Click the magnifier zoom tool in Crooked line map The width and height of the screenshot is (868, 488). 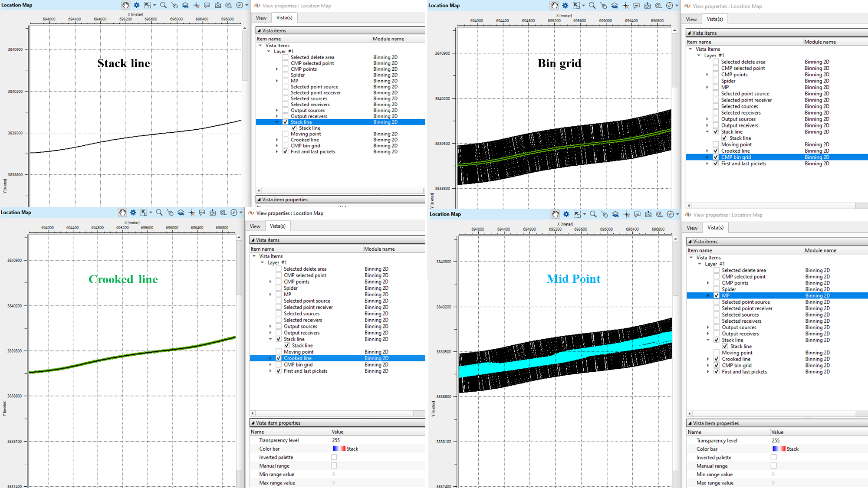159,213
